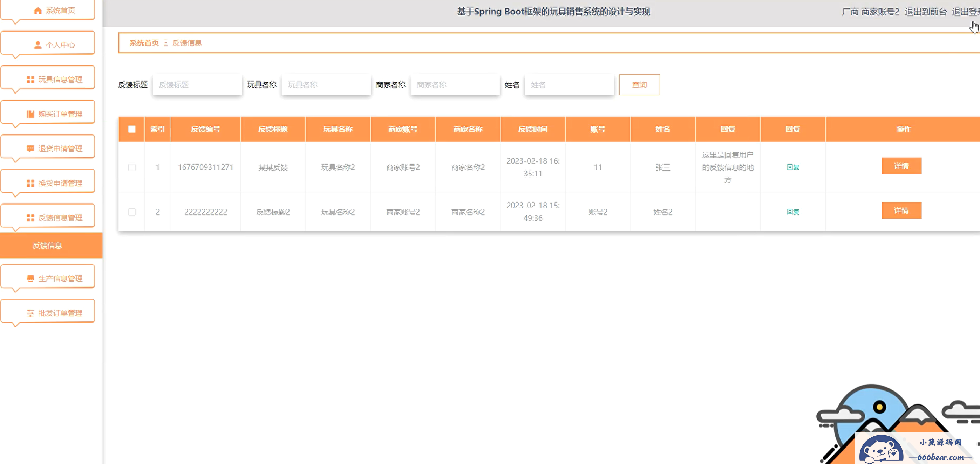The height and width of the screenshot is (464, 980).
Task: Click the 账号2 cell in second row
Action: click(598, 212)
